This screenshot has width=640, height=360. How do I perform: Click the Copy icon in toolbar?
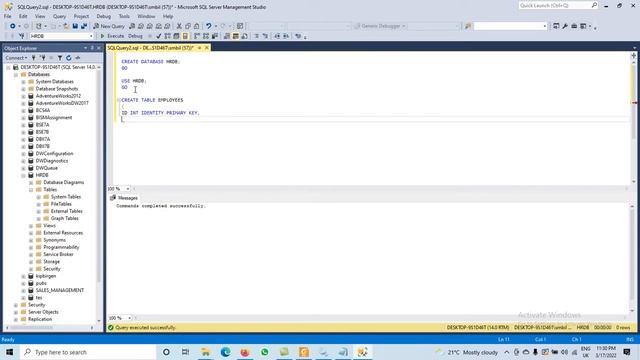(x=188, y=26)
